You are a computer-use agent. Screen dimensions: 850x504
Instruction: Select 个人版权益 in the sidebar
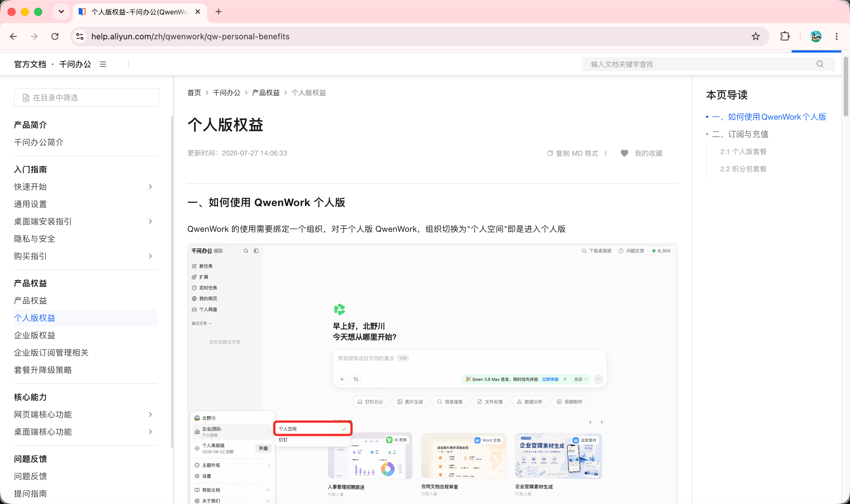[86, 318]
